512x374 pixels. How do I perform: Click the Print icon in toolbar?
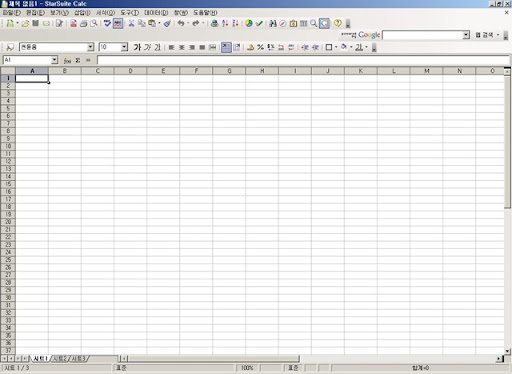click(84, 23)
